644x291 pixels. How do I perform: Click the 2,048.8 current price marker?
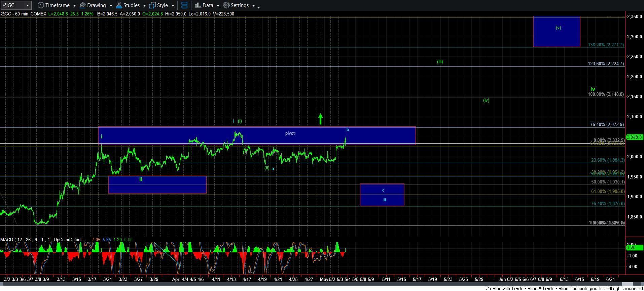[x=634, y=137]
